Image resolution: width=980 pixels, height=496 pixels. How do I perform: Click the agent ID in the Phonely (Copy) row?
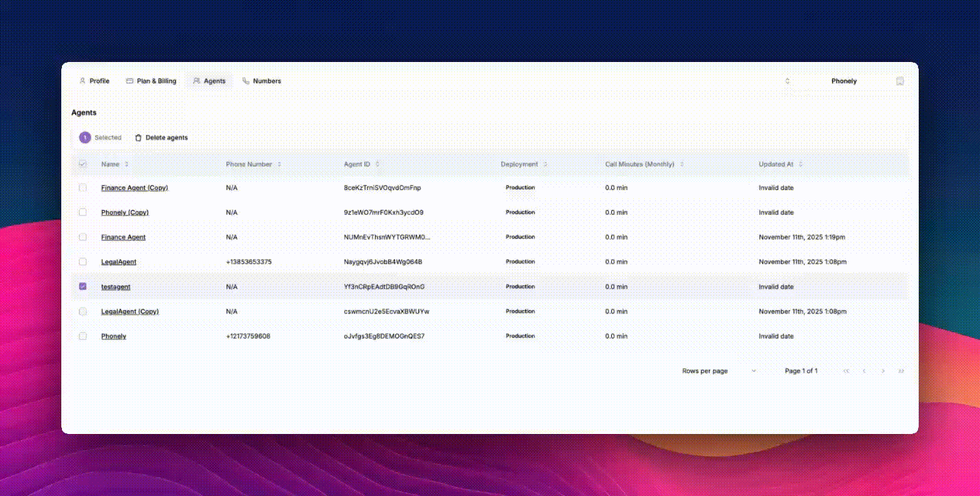(x=383, y=212)
